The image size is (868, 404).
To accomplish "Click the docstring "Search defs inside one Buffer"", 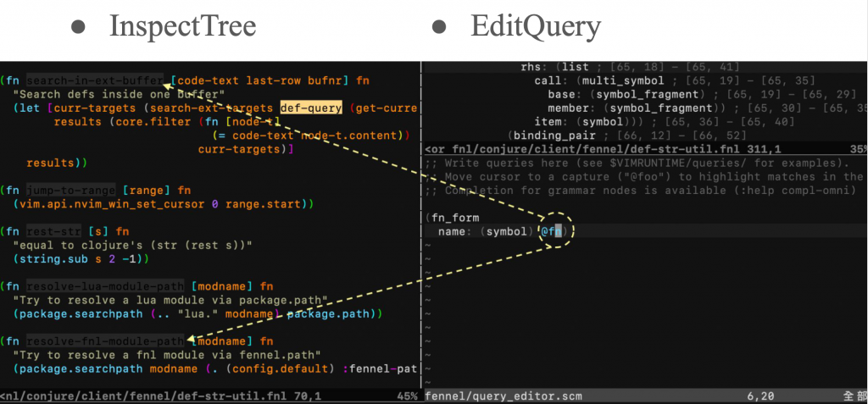I will tap(119, 94).
